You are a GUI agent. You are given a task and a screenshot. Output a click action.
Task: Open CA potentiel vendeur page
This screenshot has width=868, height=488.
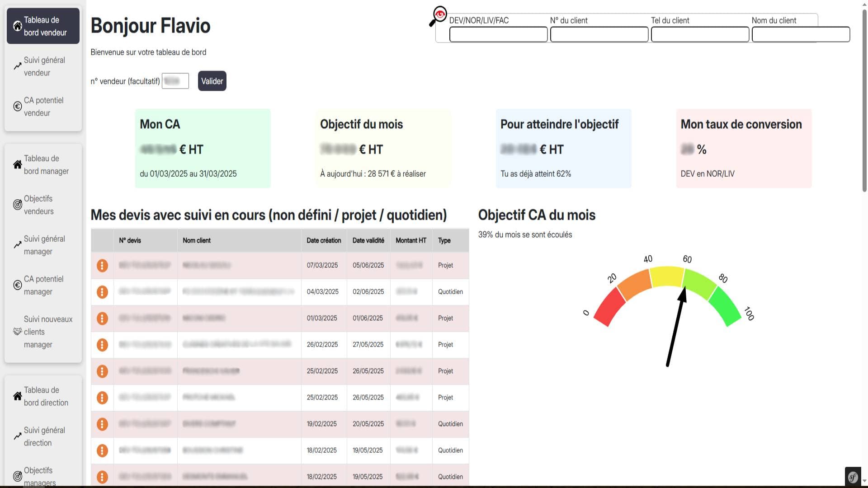tap(43, 106)
